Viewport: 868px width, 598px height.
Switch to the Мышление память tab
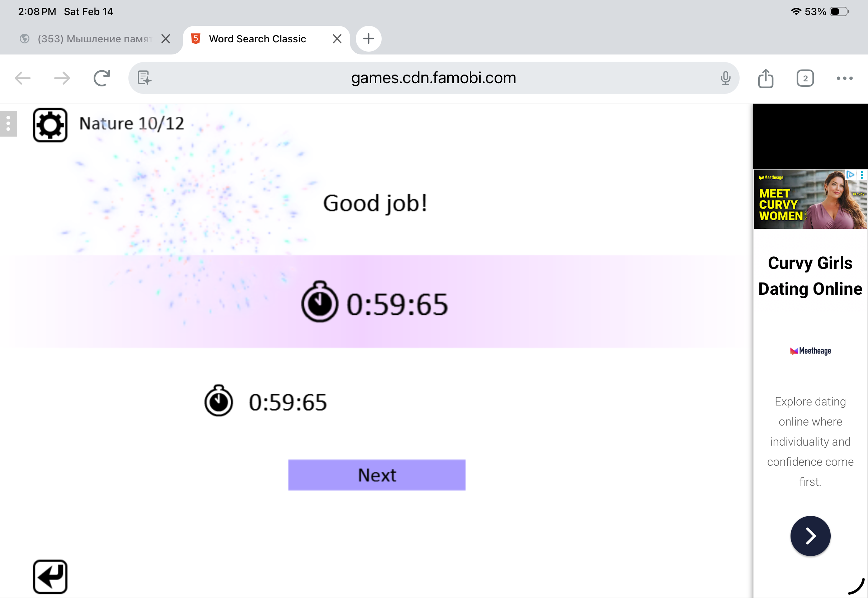[x=94, y=39]
